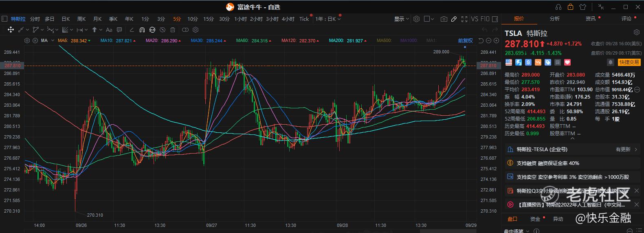Toggle the right quote sidebar panel
This screenshot has width=644, height=233.
click(495, 19)
